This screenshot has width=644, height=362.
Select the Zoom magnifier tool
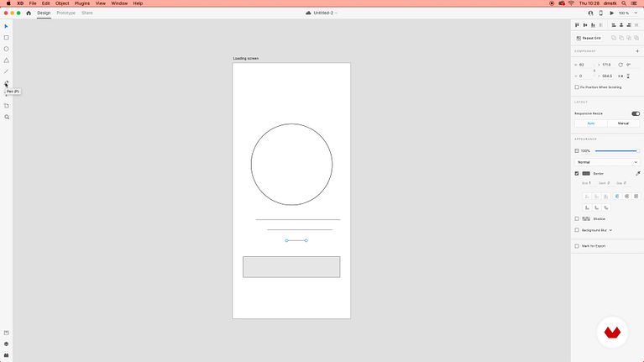click(7, 117)
